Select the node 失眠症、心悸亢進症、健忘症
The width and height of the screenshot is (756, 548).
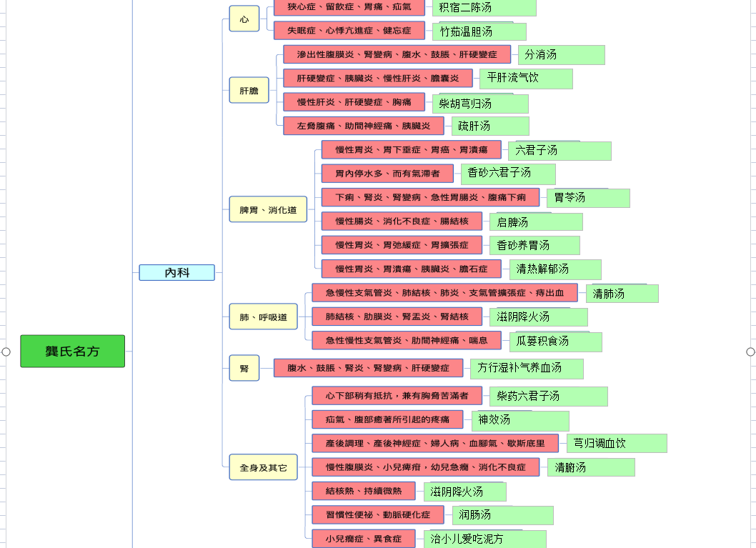[x=349, y=30]
